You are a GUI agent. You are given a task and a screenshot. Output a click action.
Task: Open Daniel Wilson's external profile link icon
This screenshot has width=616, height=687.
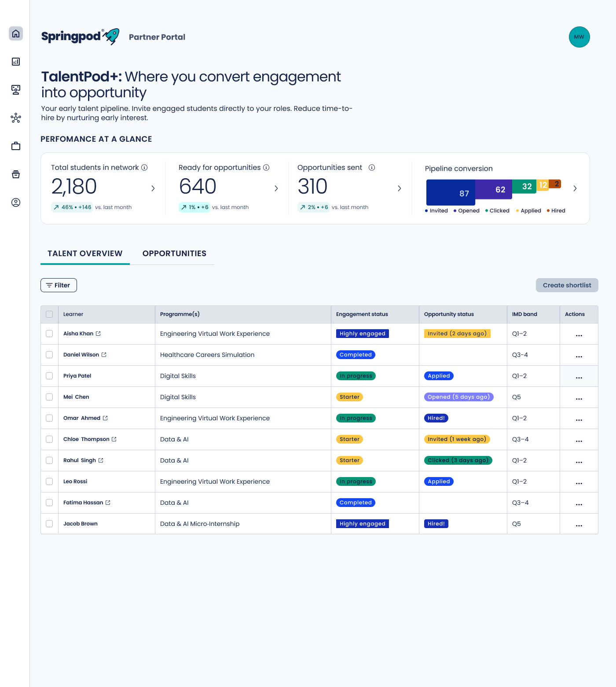(104, 355)
